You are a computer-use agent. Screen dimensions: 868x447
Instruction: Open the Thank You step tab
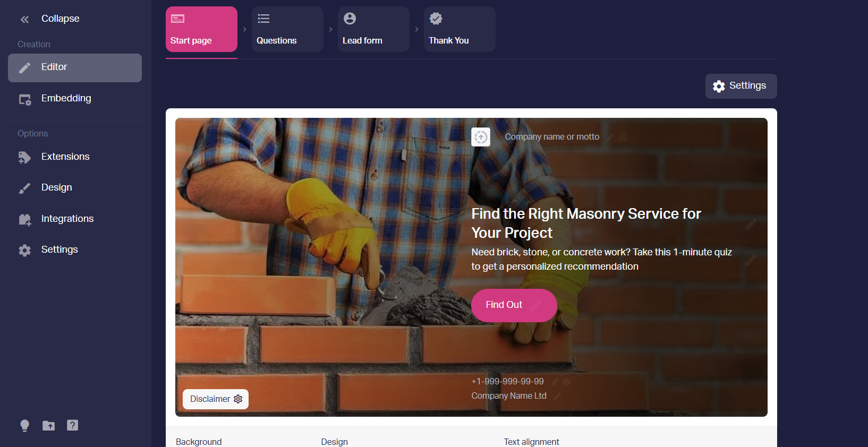(x=459, y=29)
